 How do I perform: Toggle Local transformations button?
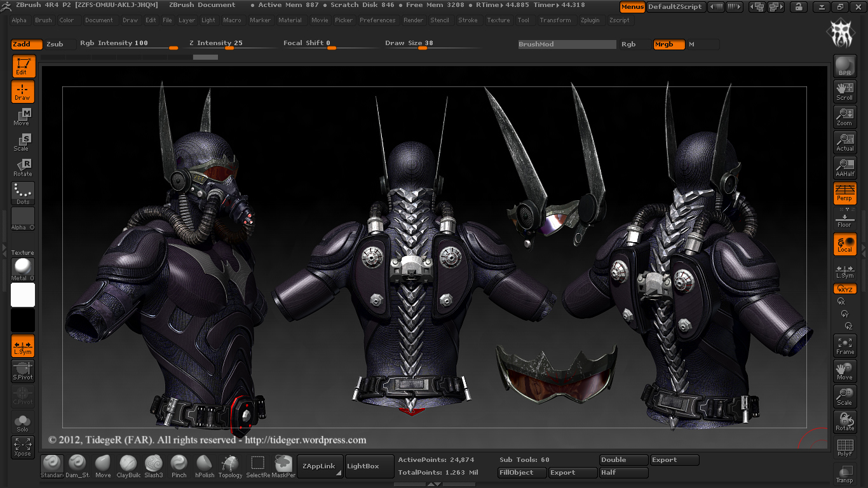pos(845,244)
